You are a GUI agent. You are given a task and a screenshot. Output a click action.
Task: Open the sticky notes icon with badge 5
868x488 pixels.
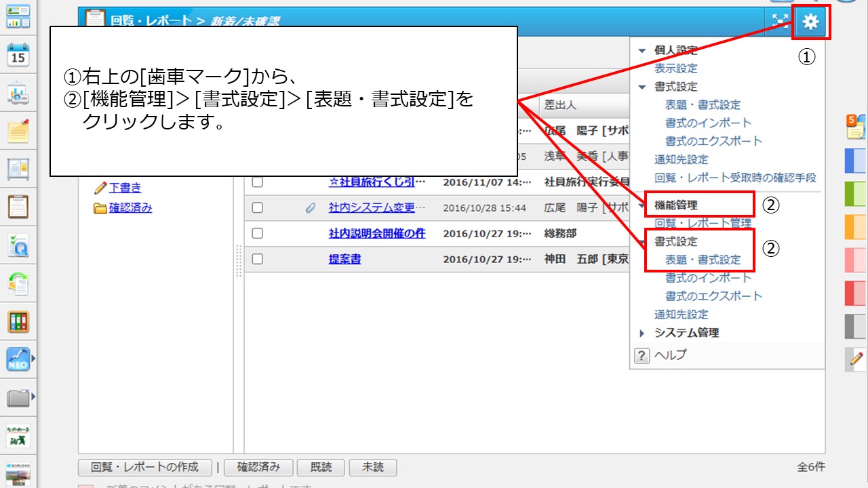[x=856, y=126]
